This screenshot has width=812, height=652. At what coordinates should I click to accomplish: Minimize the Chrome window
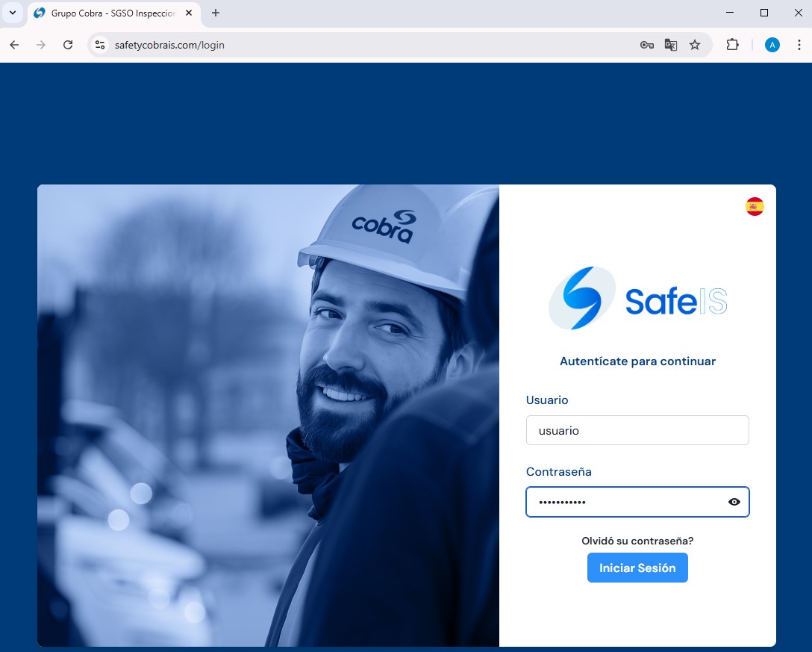click(x=730, y=13)
